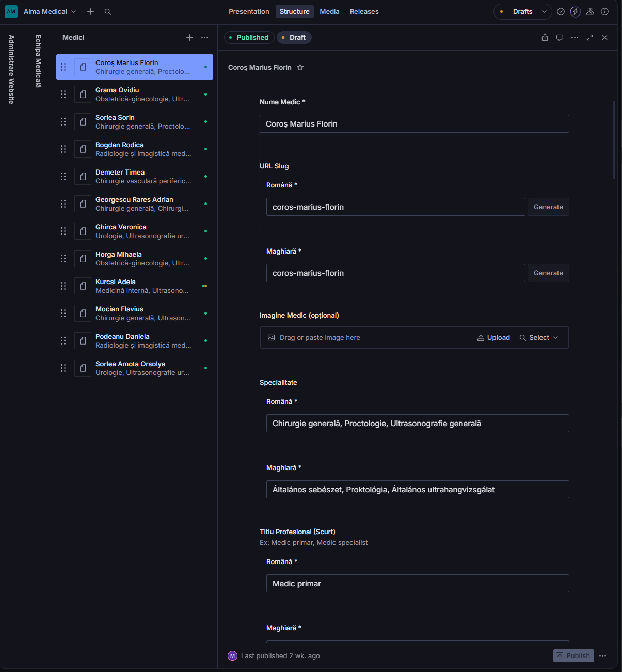Click the share icon in document header

(545, 37)
